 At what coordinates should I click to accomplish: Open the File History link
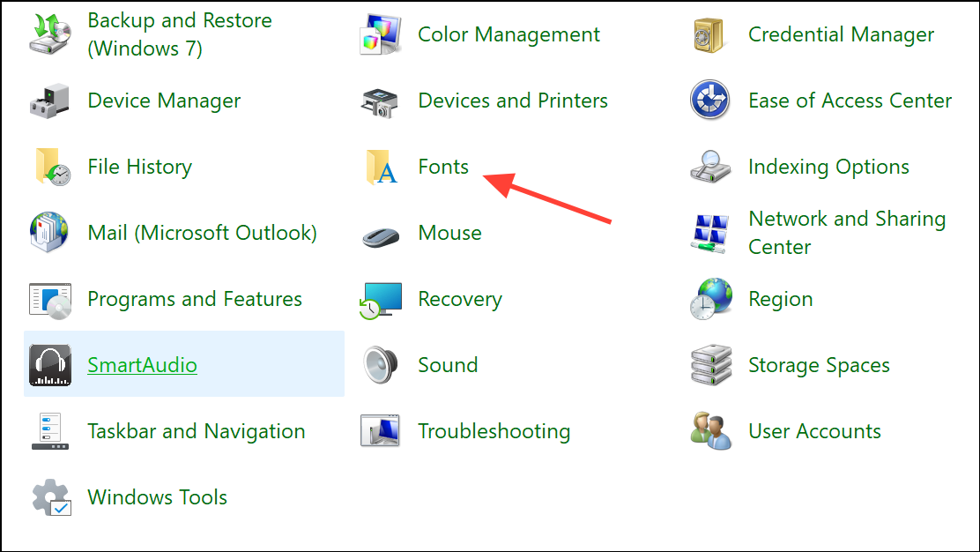point(139,167)
